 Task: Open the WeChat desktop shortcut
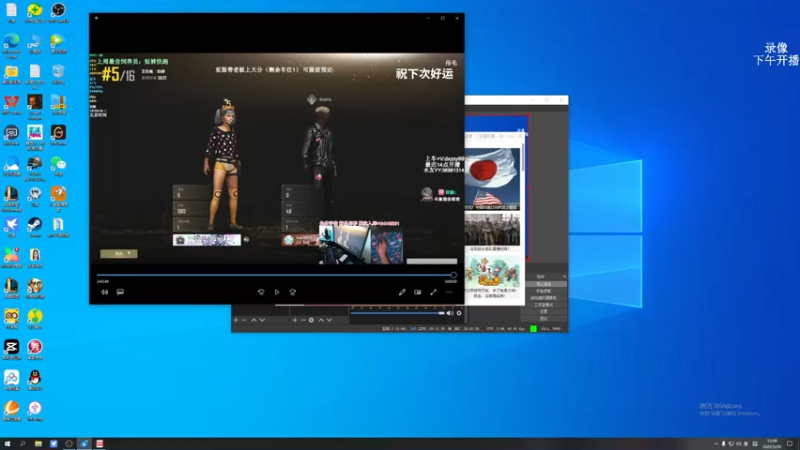58,166
